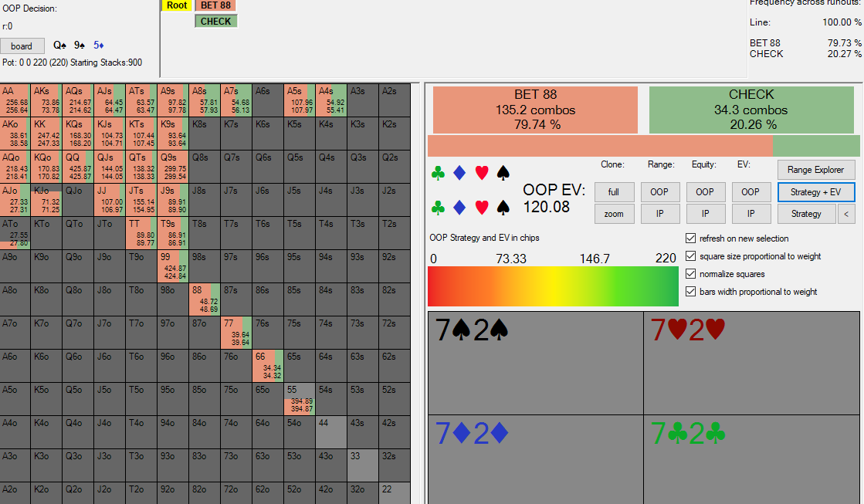
Task: Click the lower-row spade suit icon
Action: [x=503, y=208]
